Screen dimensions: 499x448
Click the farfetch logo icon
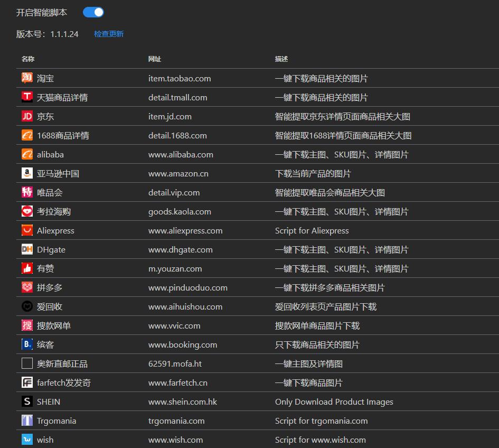tap(27, 382)
